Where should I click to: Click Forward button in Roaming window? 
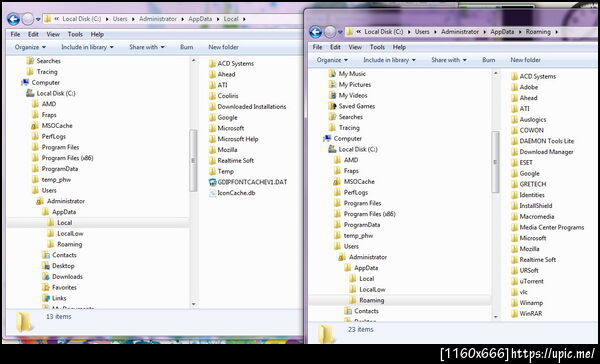pyautogui.click(x=330, y=32)
